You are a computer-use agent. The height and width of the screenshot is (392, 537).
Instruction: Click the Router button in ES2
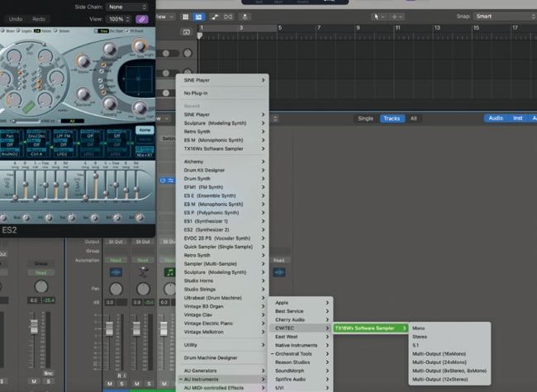145,130
